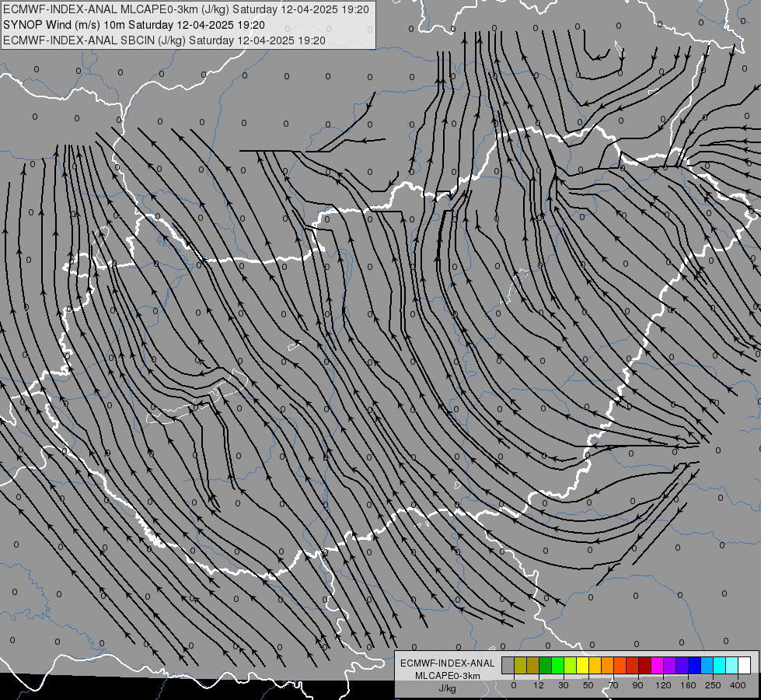Viewport: 761px width, 700px height.
Task: Click the SBCIN header line
Action: pos(164,40)
